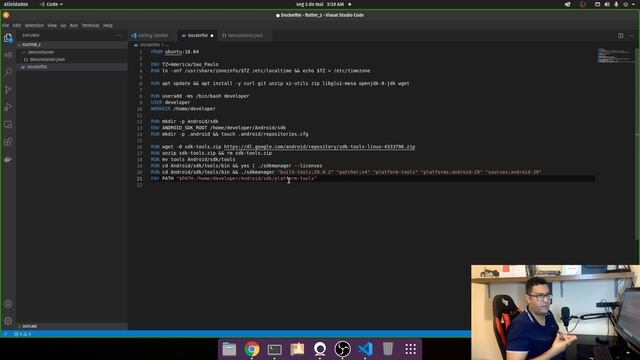The height and width of the screenshot is (360, 640).
Task: Click the editor vertical scrollbar
Action: pos(638,143)
